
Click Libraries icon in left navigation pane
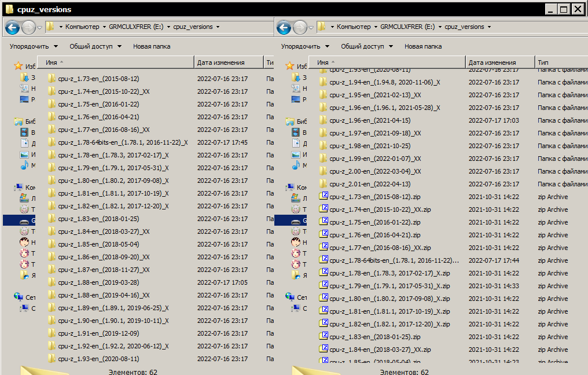pos(19,121)
